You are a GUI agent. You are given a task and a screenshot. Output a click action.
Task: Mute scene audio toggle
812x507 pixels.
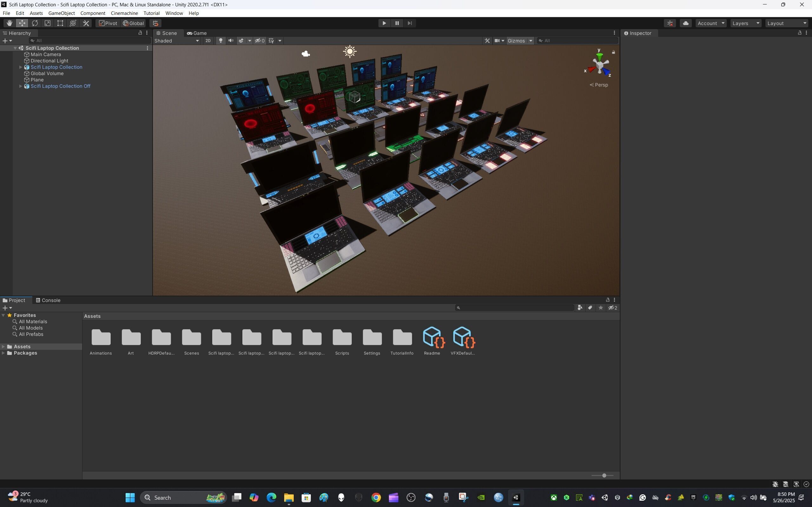click(x=231, y=41)
